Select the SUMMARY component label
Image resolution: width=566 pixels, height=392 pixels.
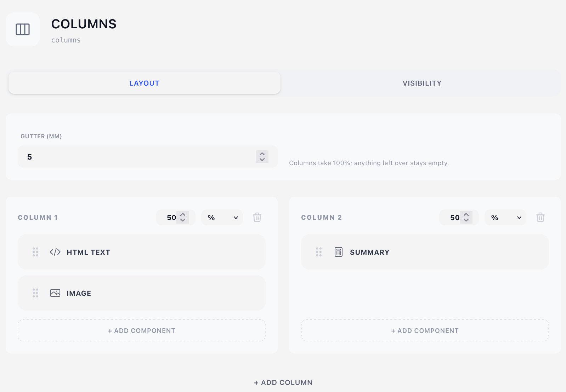coord(369,252)
